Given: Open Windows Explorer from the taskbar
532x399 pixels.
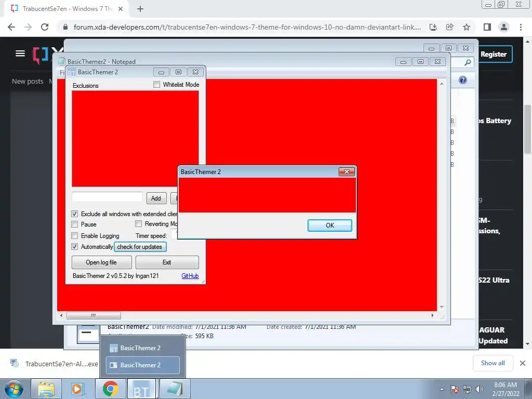Looking at the screenshot, I should pos(46,389).
